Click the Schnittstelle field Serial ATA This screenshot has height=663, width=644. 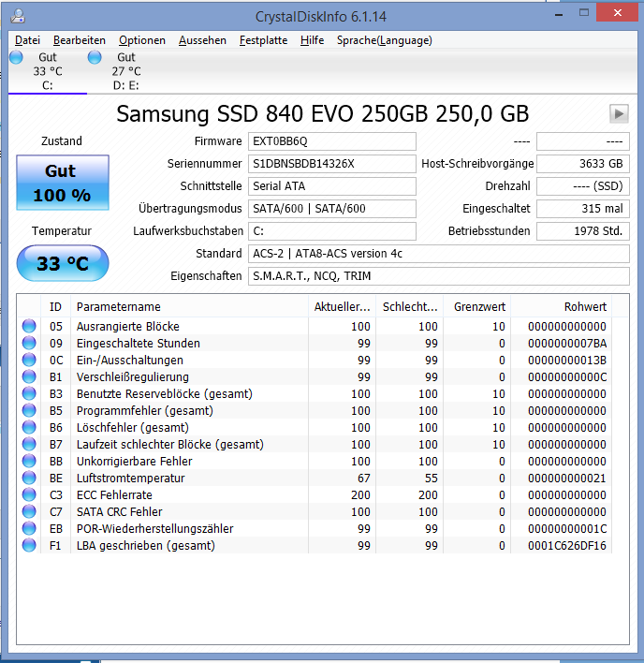(332, 186)
